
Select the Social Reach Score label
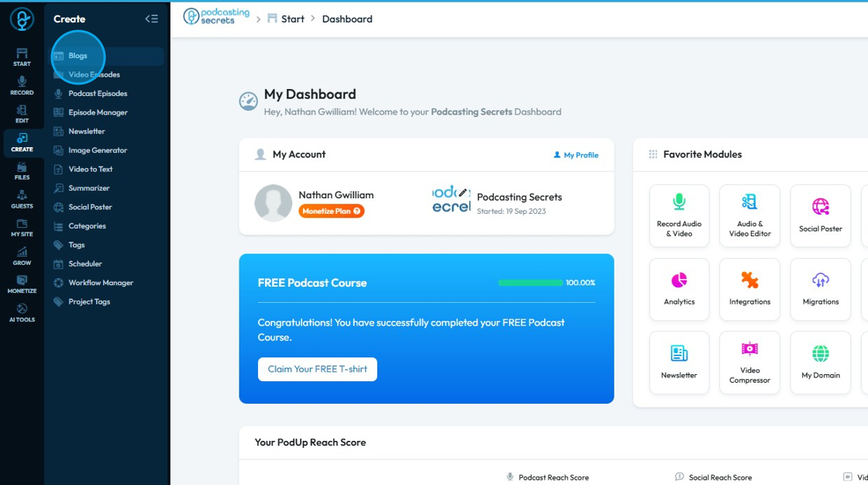[720, 477]
